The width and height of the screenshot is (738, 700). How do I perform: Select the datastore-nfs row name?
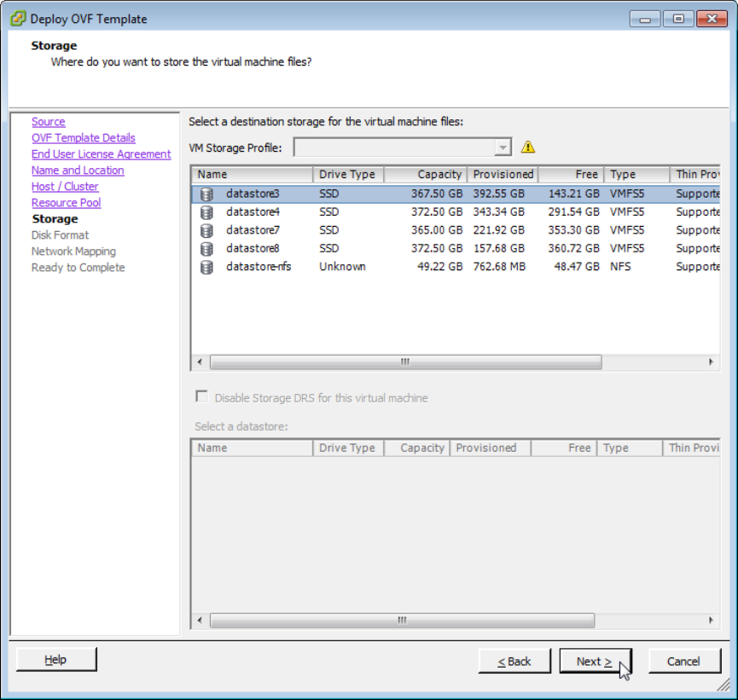click(x=259, y=267)
